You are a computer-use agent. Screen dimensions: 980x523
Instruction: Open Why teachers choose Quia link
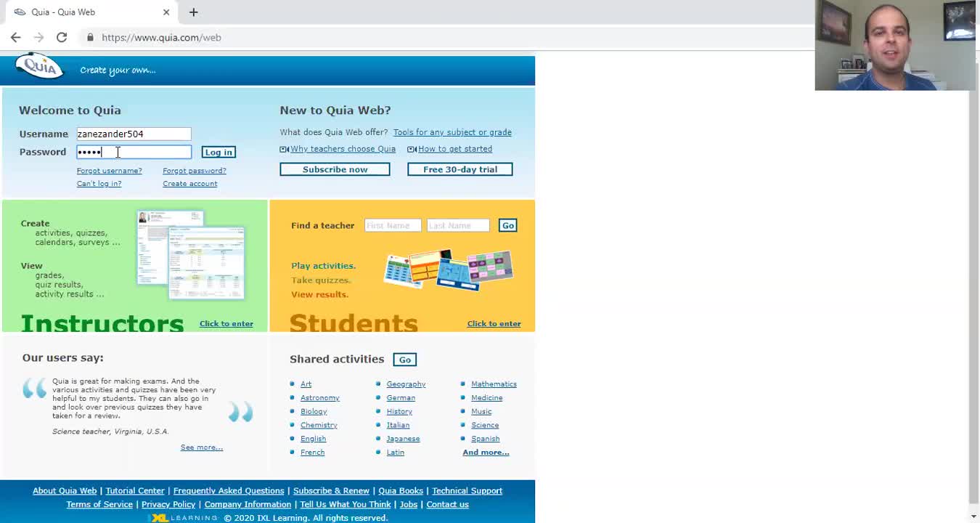343,149
